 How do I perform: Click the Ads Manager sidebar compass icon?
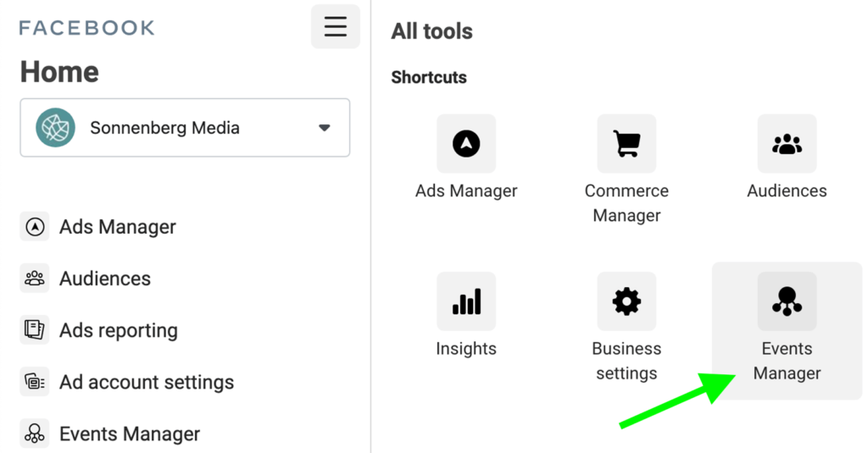click(35, 227)
